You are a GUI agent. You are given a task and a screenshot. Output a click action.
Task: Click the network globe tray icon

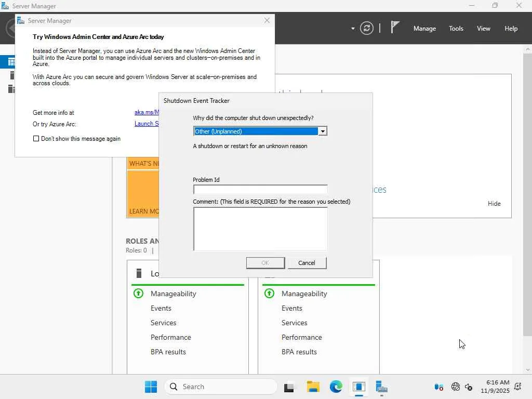(x=455, y=387)
